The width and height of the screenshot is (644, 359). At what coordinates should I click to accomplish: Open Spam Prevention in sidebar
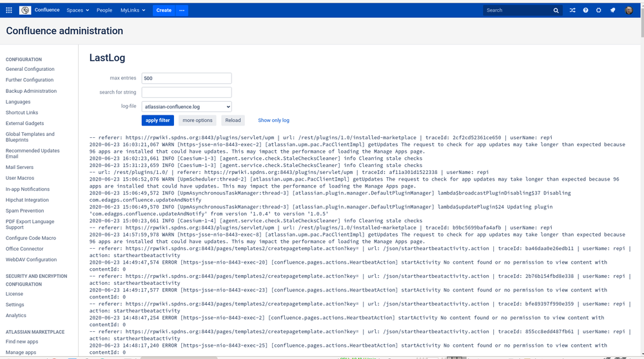pos(24,211)
